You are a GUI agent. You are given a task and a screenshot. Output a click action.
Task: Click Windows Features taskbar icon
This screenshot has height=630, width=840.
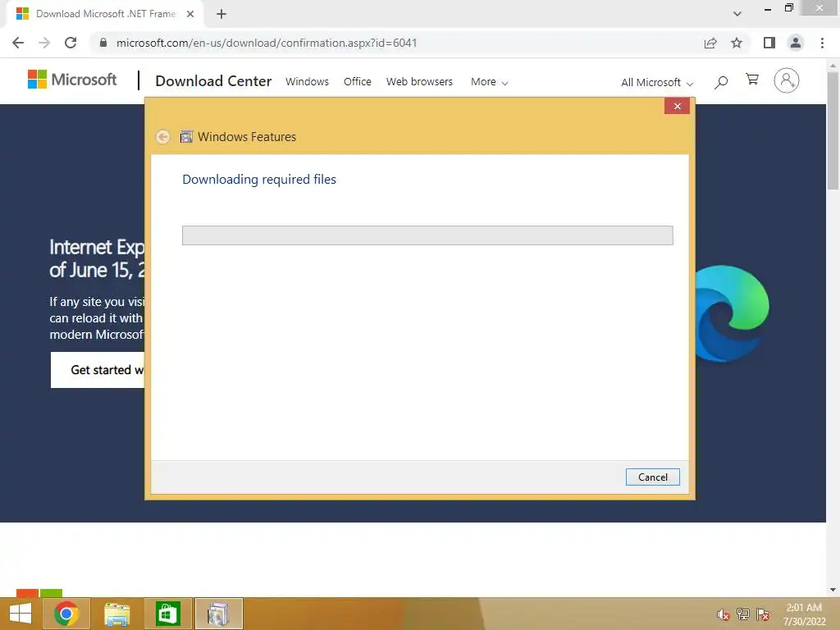218,614
